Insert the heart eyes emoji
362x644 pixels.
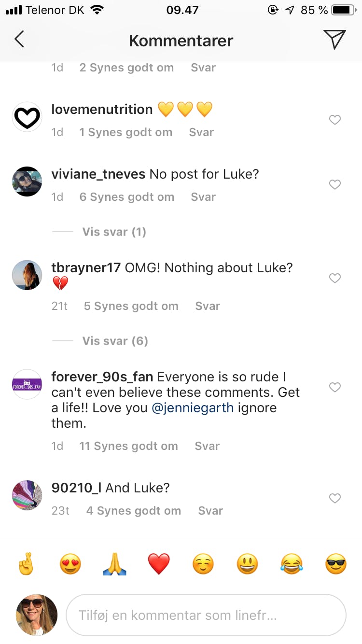[x=70, y=564]
